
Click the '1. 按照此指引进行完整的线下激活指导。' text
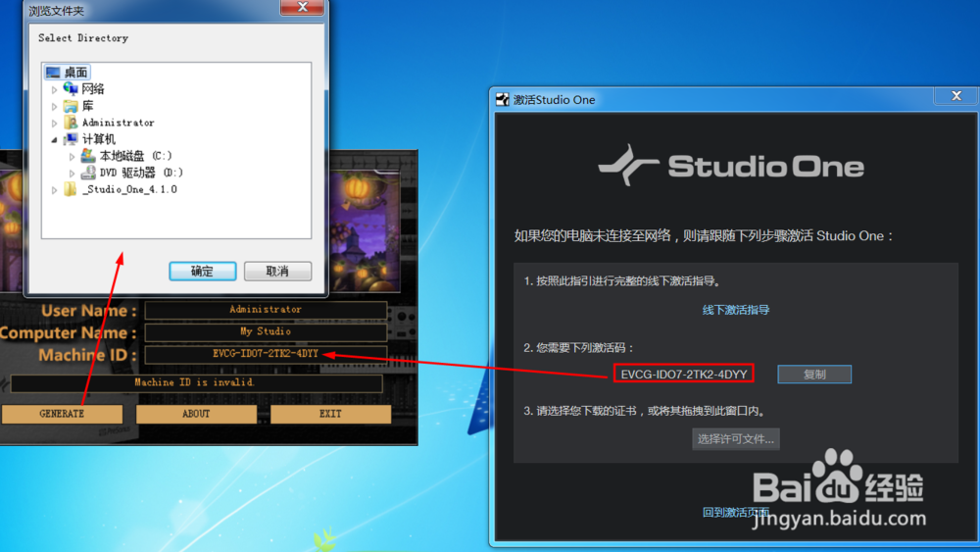pos(622,281)
